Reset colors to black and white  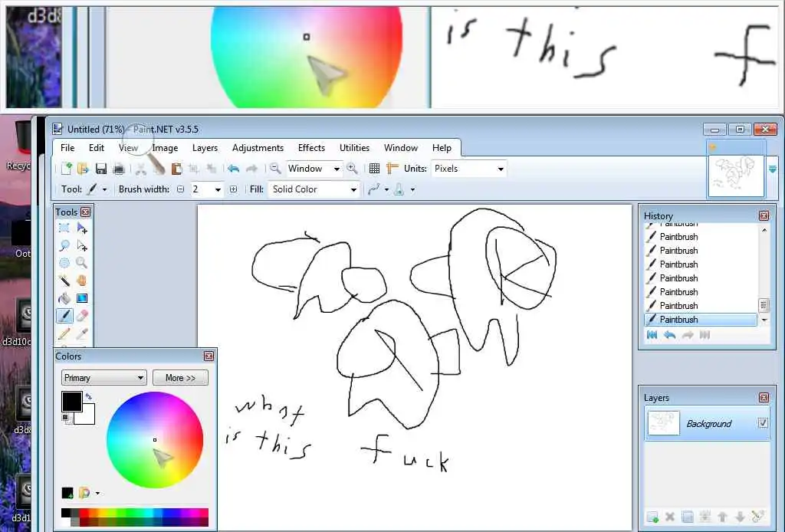(x=66, y=418)
